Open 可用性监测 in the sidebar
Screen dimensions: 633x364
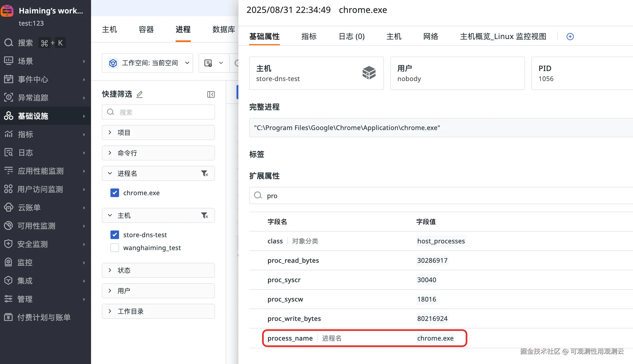click(x=45, y=226)
